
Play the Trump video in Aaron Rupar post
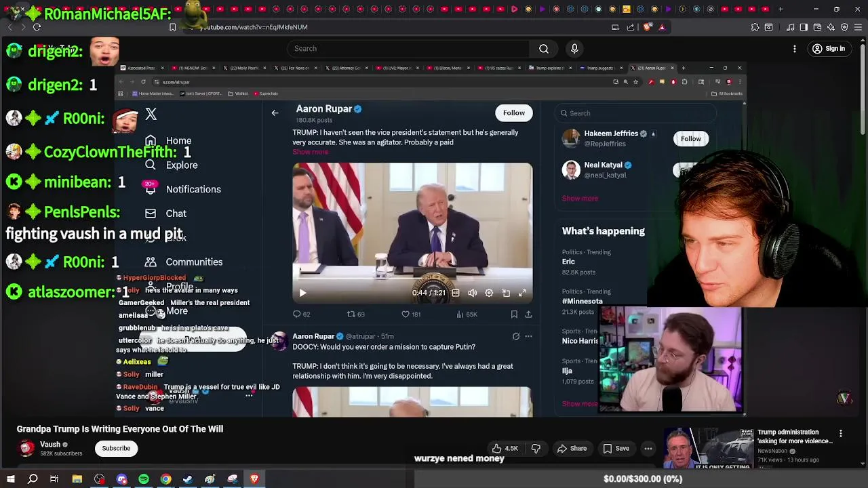pyautogui.click(x=302, y=293)
